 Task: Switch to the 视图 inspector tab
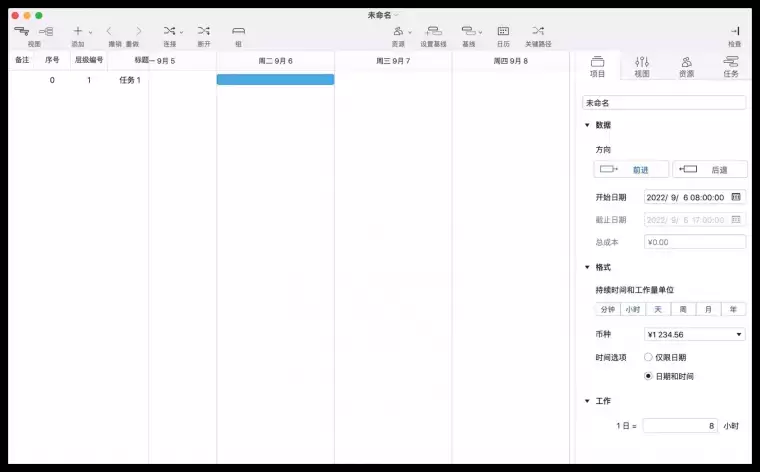(642, 66)
